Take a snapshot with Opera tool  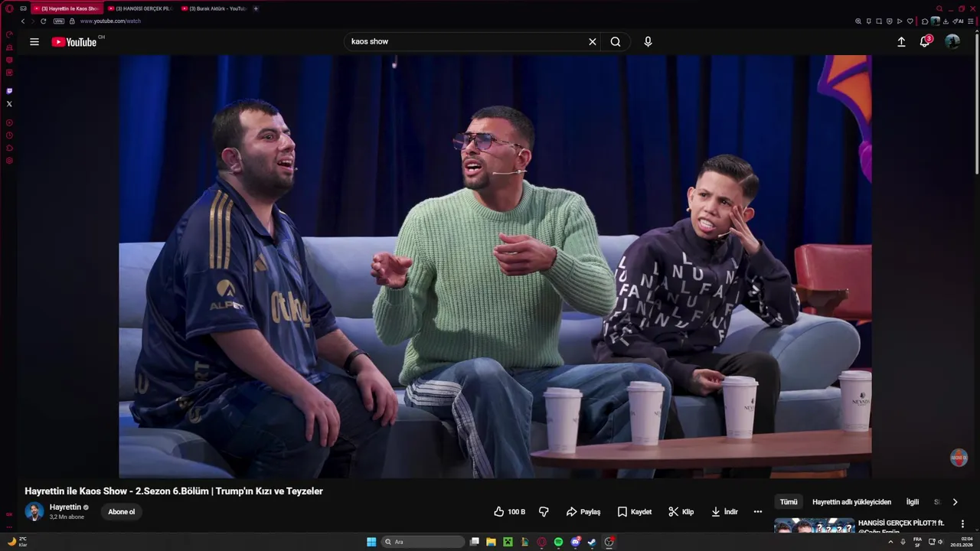(x=879, y=21)
